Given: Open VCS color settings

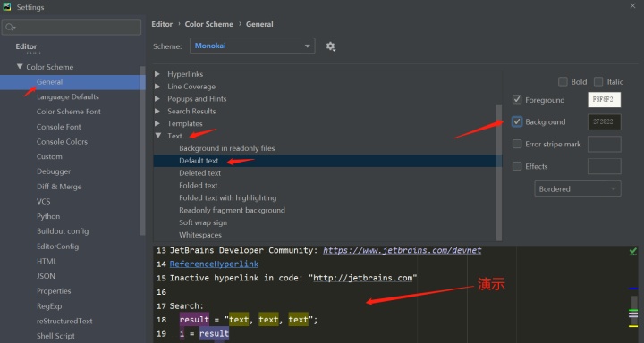Looking at the screenshot, I should [x=43, y=202].
